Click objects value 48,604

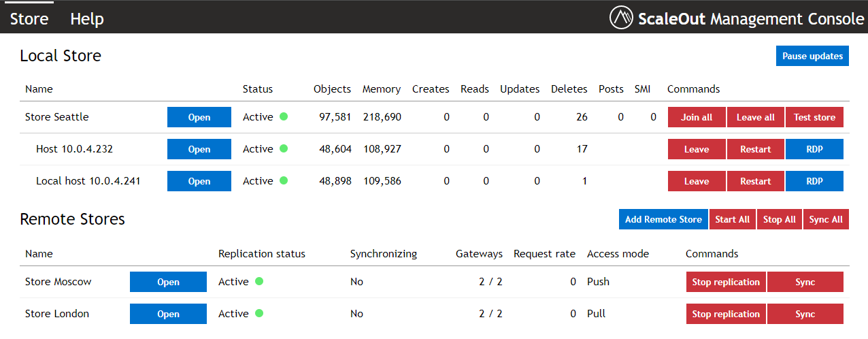(x=335, y=149)
